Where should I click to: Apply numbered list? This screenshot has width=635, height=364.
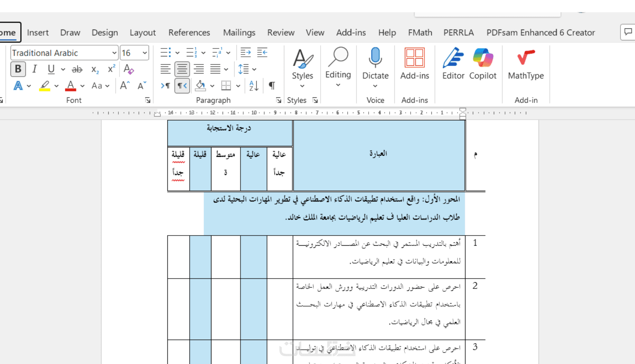pyautogui.click(x=192, y=53)
